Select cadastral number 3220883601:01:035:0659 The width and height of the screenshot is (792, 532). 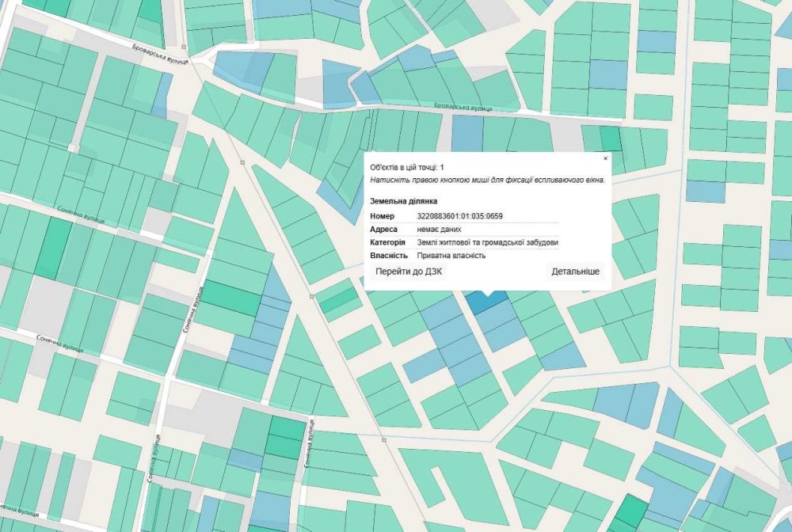pos(459,216)
